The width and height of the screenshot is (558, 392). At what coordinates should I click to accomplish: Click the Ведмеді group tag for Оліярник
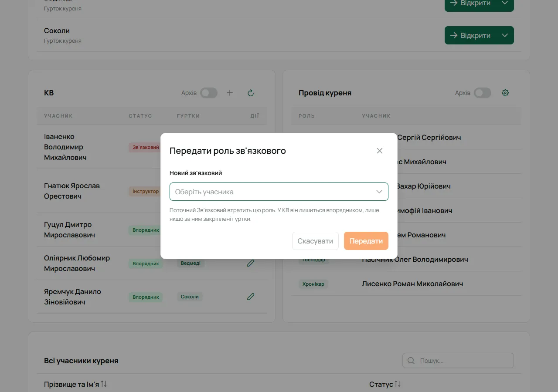191,263
